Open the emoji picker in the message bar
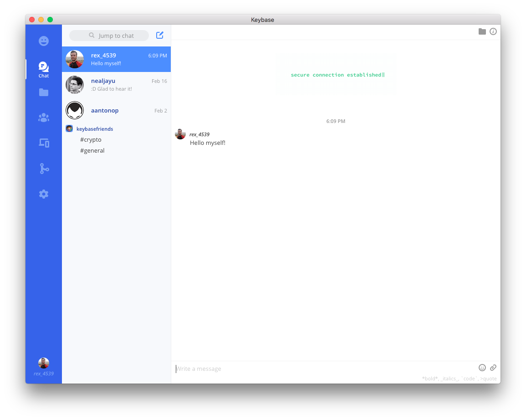The image size is (526, 420). pyautogui.click(x=482, y=368)
